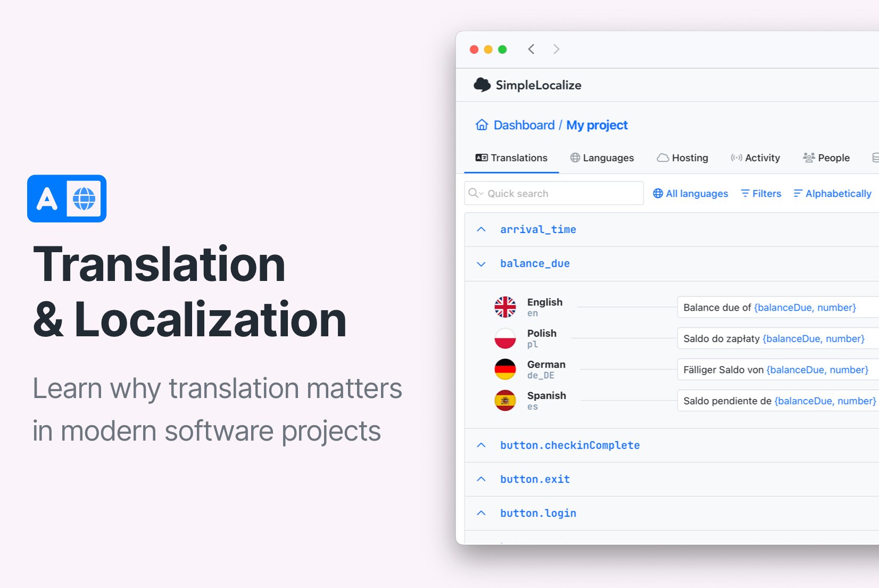Click the globe icon beside Languages

point(575,158)
